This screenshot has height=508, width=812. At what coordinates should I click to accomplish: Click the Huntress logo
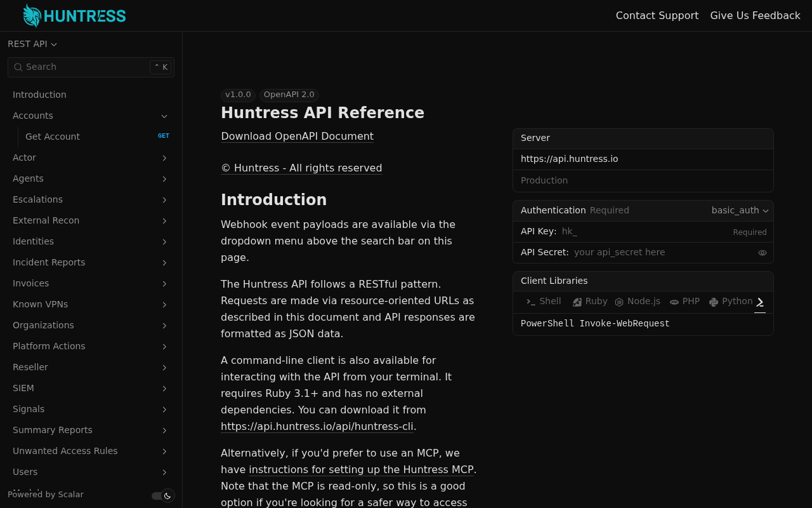(74, 16)
